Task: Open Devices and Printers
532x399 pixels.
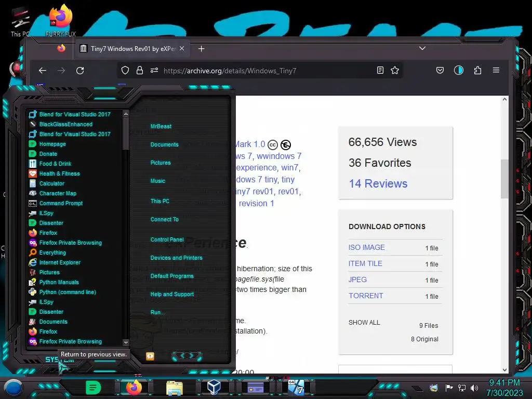Action: coord(177,258)
